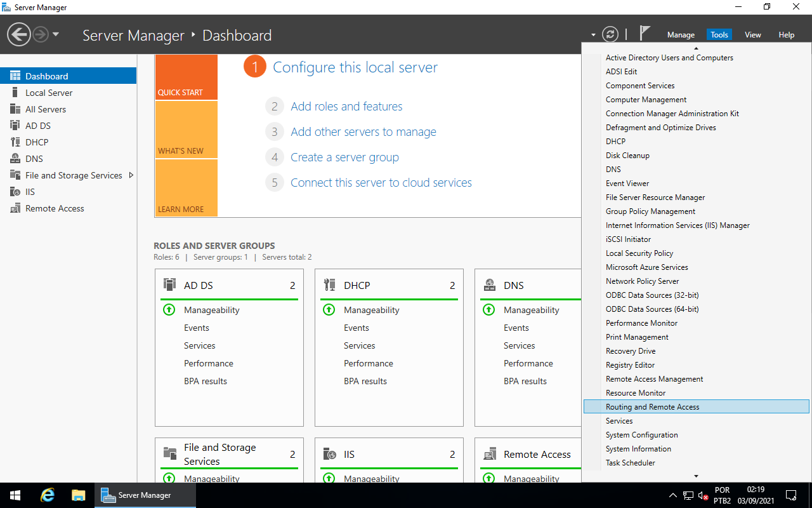Click the AD DS tile icon

tap(169, 284)
